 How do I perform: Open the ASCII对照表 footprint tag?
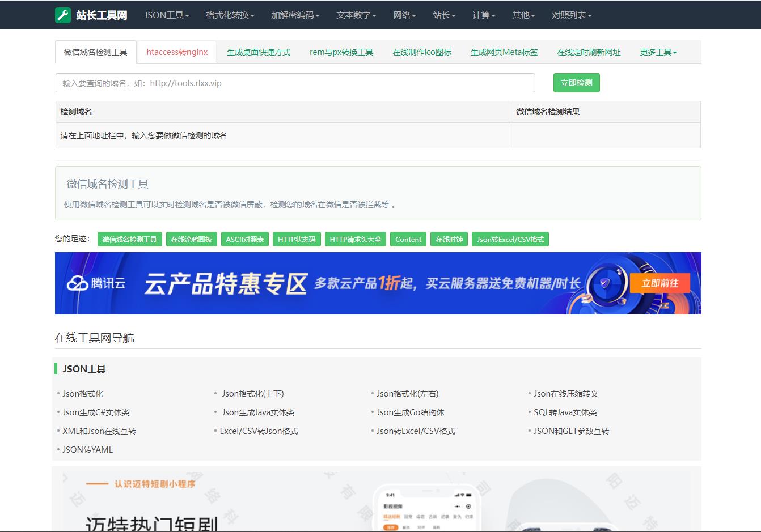245,239
